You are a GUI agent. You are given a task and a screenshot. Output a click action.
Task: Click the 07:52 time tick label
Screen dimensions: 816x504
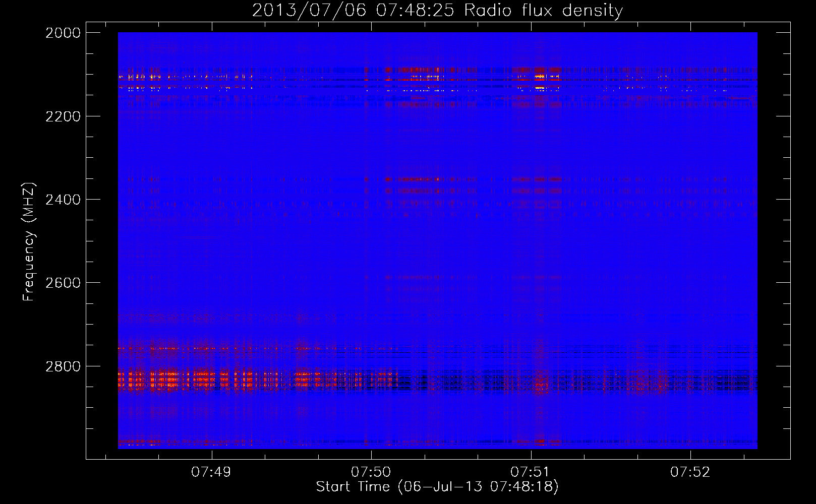690,472
